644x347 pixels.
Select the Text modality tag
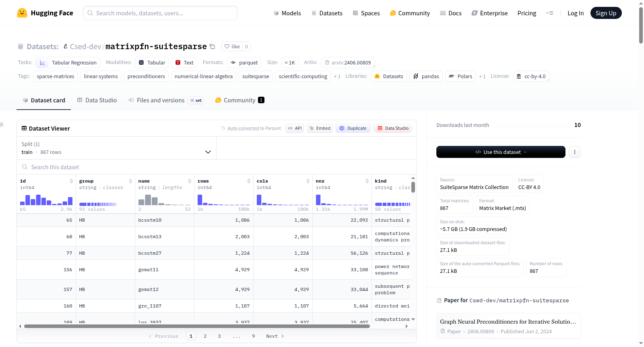(x=184, y=62)
